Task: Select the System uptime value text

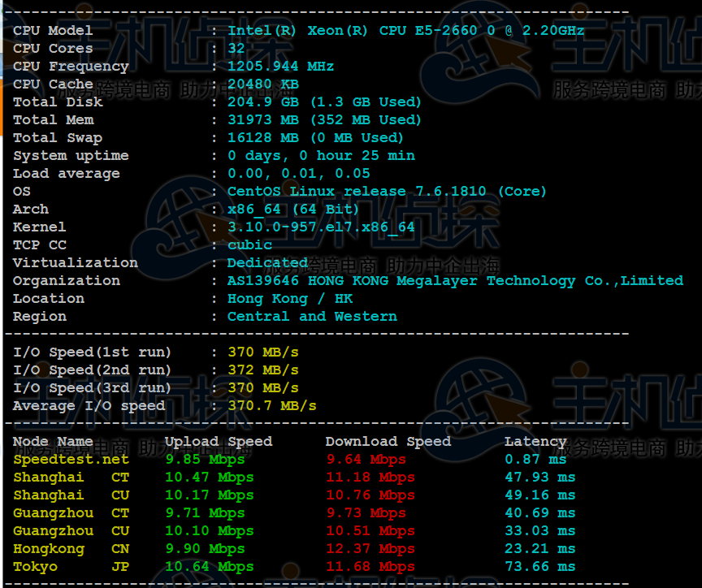Action: pos(321,156)
